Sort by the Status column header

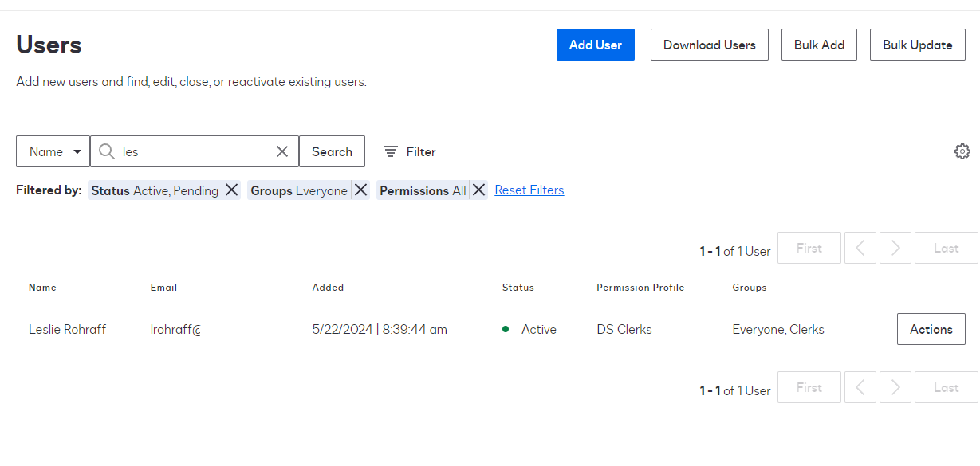tap(518, 288)
